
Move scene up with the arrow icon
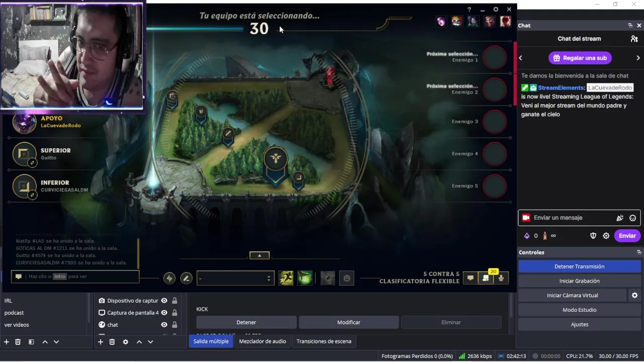click(45, 342)
